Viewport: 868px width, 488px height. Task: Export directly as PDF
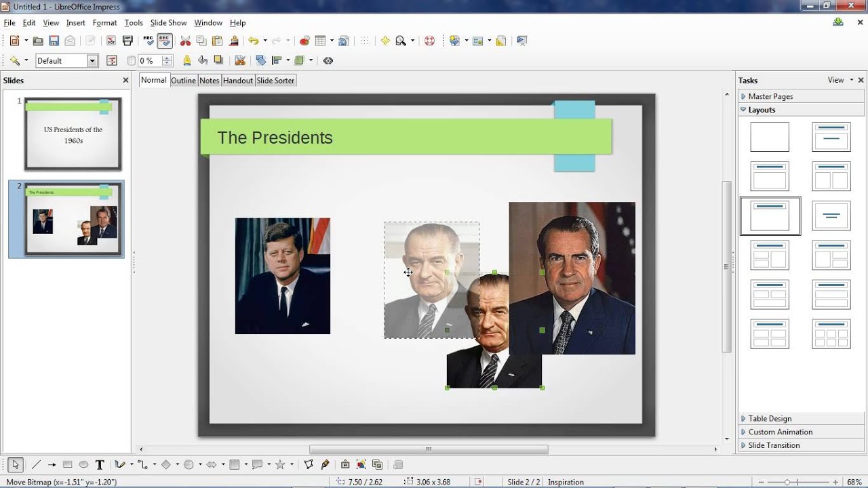111,41
